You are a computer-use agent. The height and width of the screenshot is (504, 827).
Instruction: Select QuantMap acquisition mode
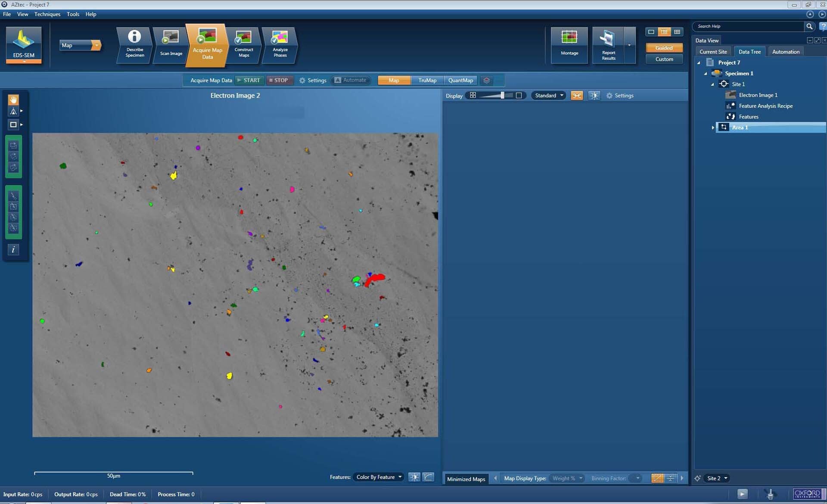point(460,81)
